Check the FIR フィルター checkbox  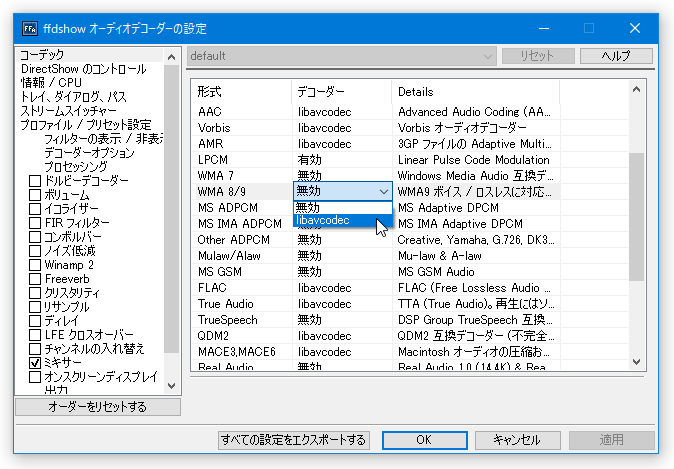click(35, 223)
